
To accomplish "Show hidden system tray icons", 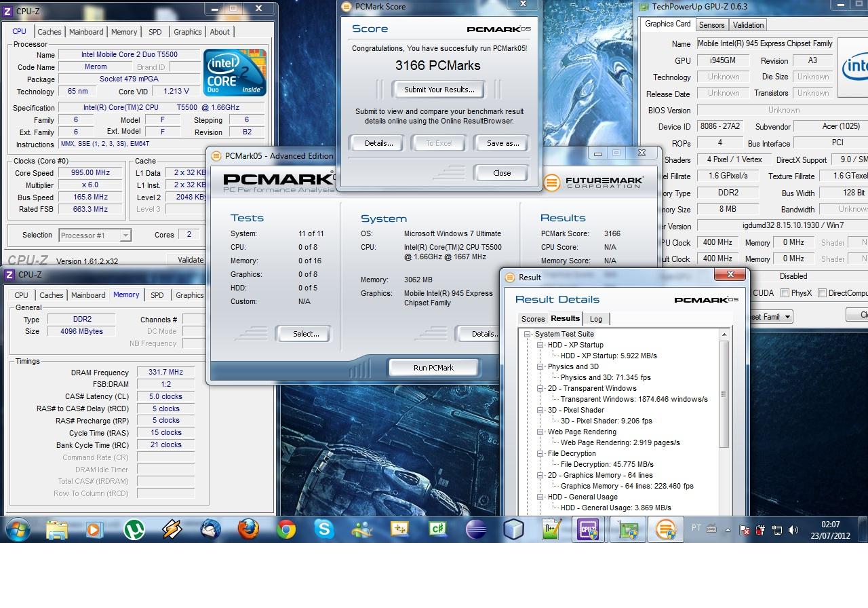I will (x=728, y=530).
